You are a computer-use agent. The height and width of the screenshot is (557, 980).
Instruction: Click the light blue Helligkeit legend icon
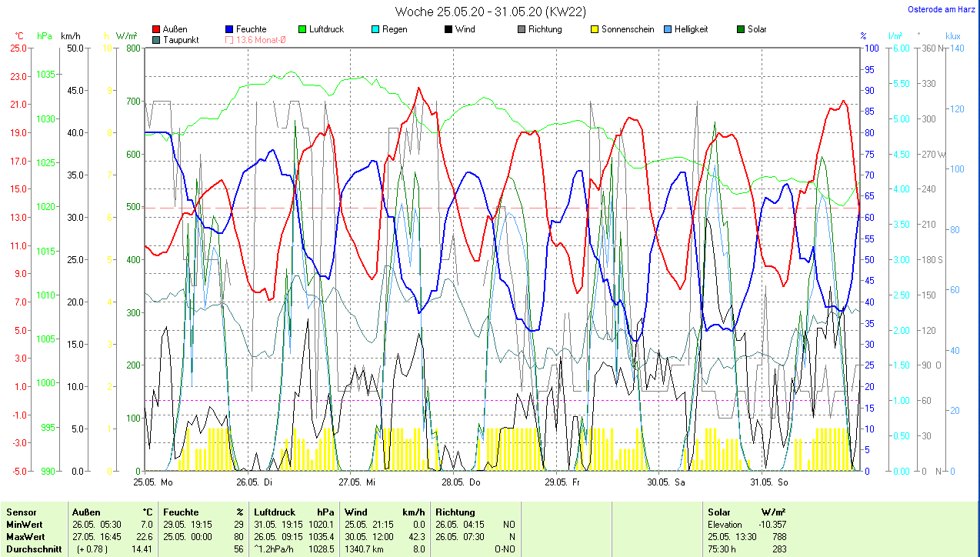[x=668, y=29]
